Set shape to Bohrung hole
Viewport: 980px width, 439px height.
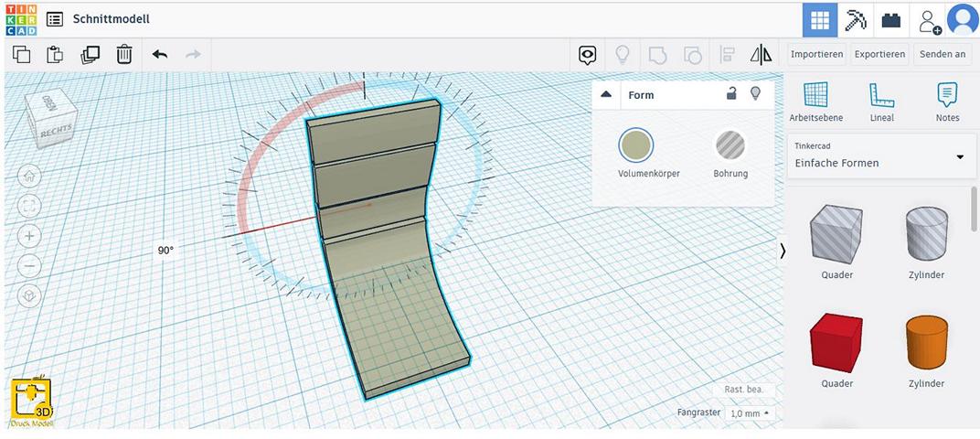pyautogui.click(x=730, y=145)
